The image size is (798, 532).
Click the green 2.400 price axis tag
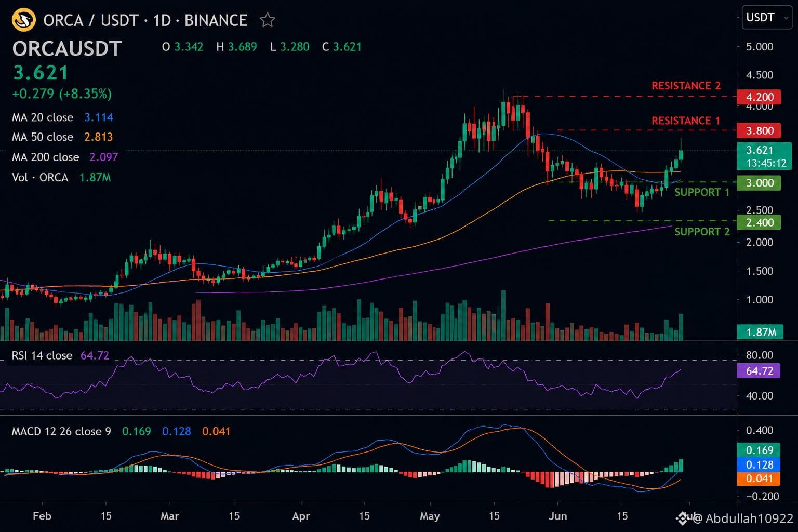point(760,222)
